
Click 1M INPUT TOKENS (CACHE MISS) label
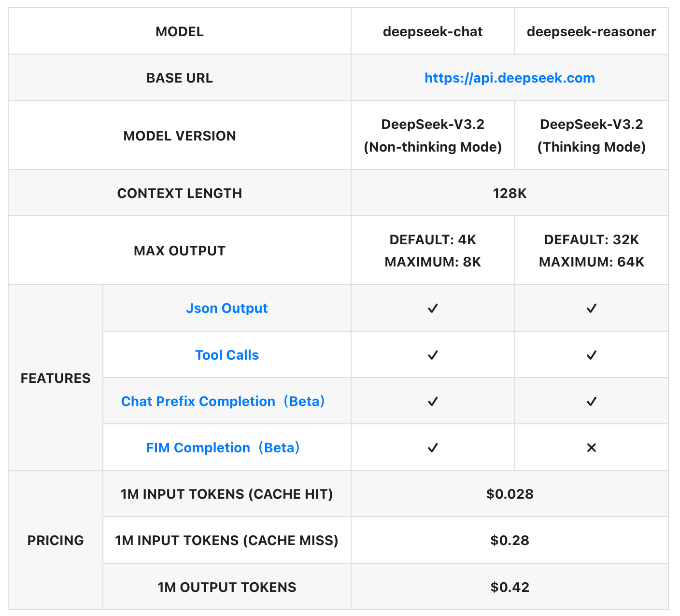coord(227,540)
